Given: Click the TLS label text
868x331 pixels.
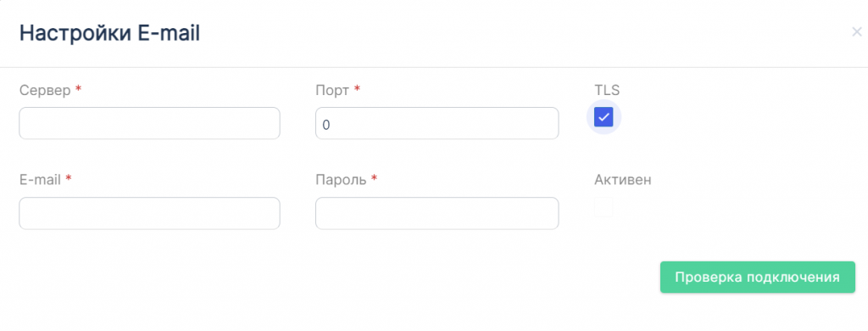Looking at the screenshot, I should point(607,90).
